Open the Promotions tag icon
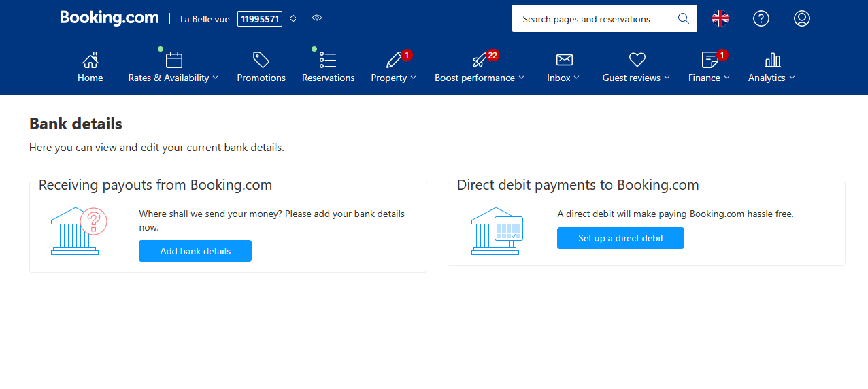The image size is (868, 389). coord(261,60)
